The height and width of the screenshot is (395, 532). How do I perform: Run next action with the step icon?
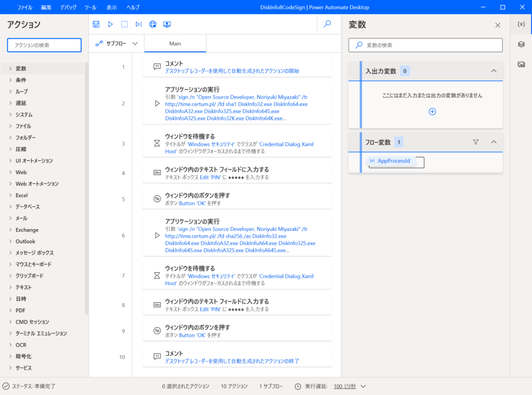point(138,24)
